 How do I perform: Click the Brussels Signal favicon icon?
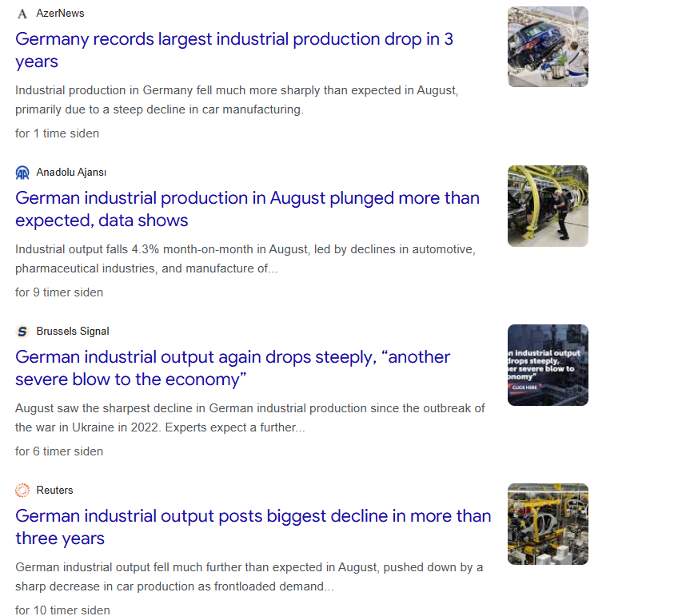pyautogui.click(x=22, y=332)
